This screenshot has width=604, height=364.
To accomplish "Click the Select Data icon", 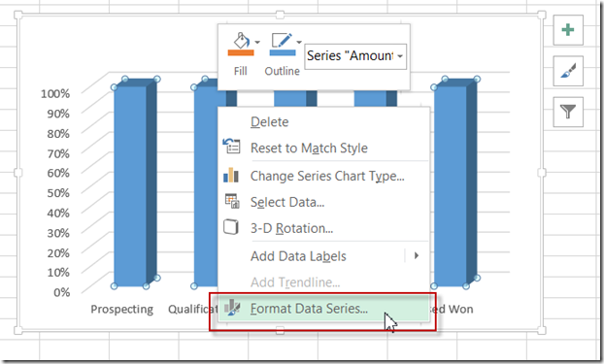I will (232, 201).
